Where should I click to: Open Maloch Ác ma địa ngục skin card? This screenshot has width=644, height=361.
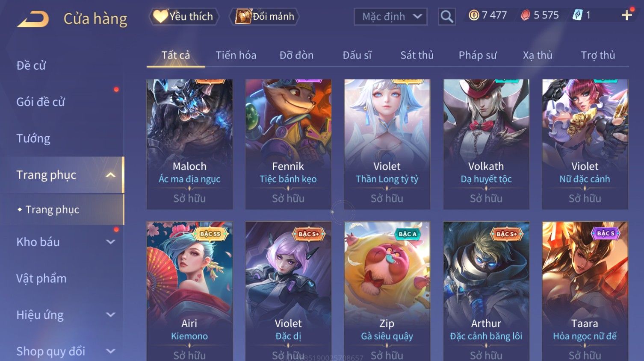[189, 144]
